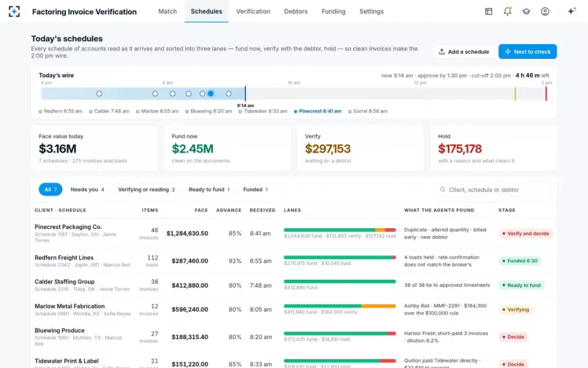
Task: Click Bluewing Produce Decide badge
Action: (513, 337)
